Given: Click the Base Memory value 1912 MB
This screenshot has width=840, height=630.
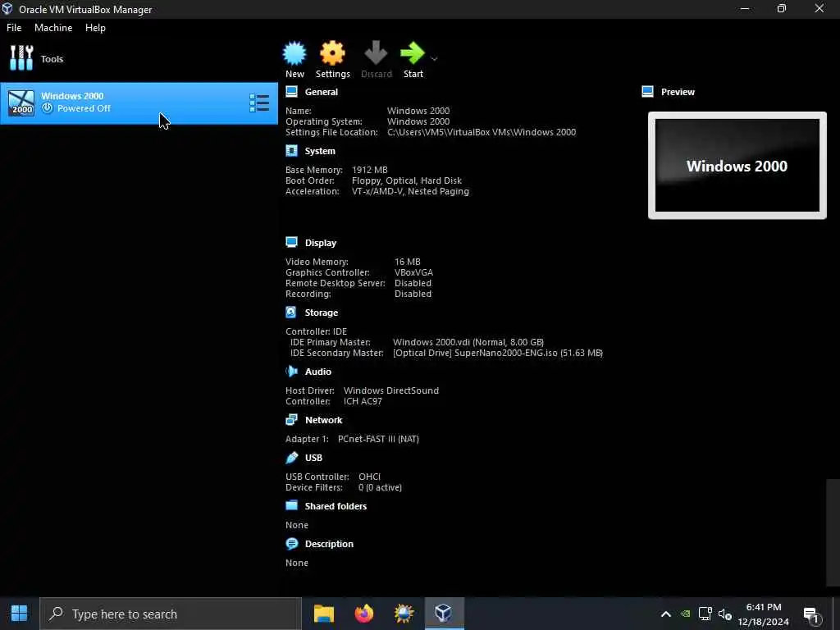Looking at the screenshot, I should (x=370, y=170).
